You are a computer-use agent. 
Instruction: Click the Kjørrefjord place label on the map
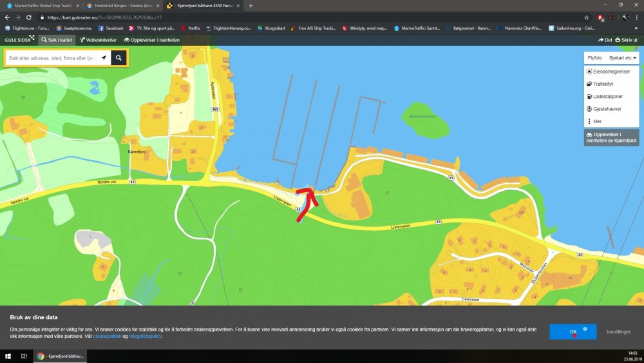click(137, 152)
